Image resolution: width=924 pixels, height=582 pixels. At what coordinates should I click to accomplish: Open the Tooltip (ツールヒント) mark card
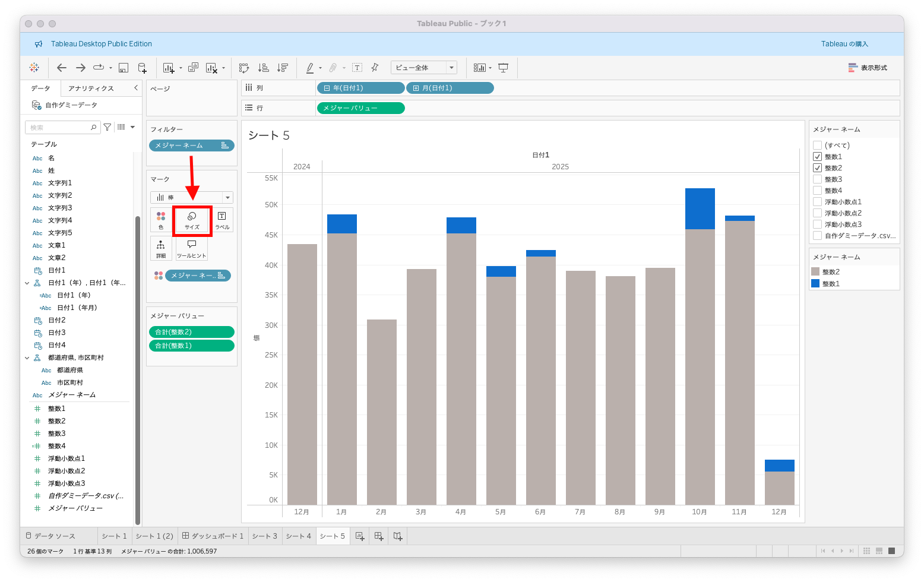click(x=191, y=249)
